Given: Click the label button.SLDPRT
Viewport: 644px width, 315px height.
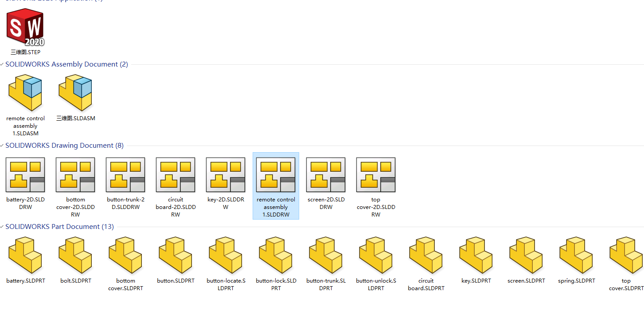Looking at the screenshot, I should (176, 281).
